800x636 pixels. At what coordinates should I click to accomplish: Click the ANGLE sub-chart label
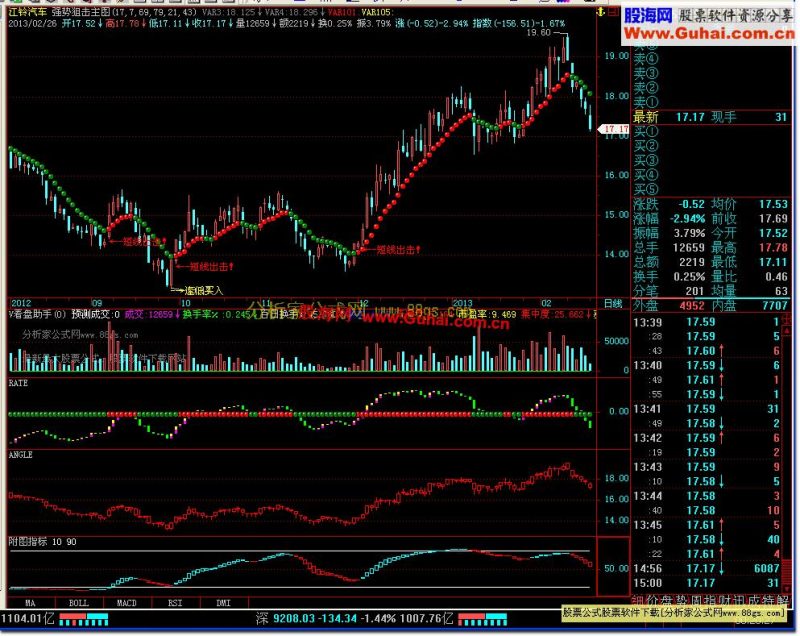click(x=20, y=454)
